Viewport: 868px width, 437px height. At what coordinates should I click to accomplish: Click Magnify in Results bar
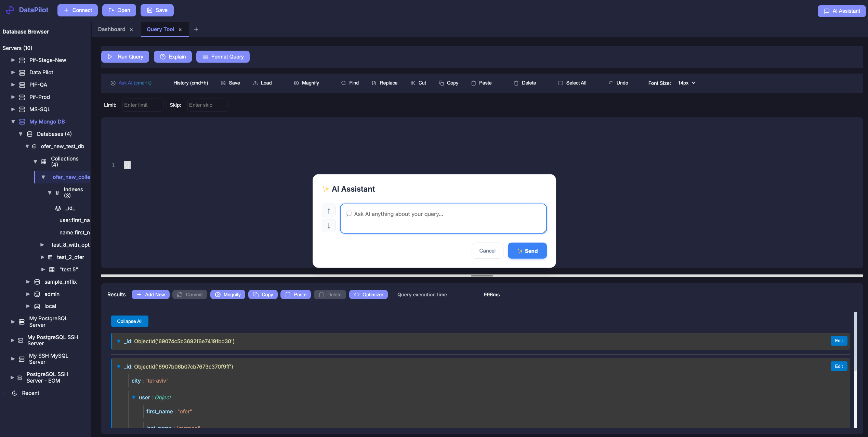tap(228, 295)
